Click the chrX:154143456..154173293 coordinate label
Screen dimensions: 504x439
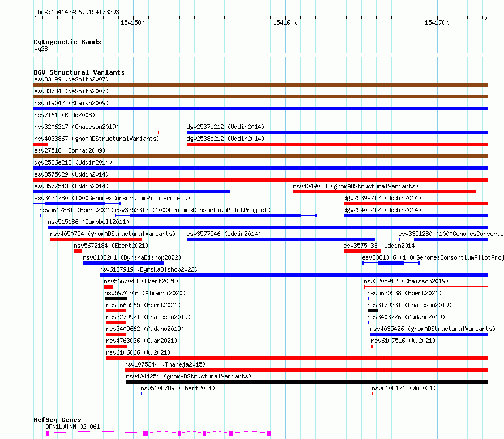pyautogui.click(x=76, y=12)
